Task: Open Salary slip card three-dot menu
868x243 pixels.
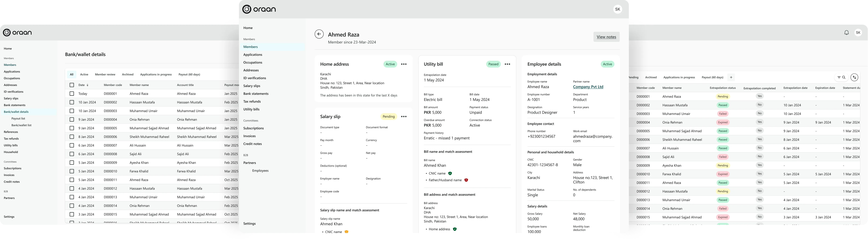Action: click(x=404, y=117)
